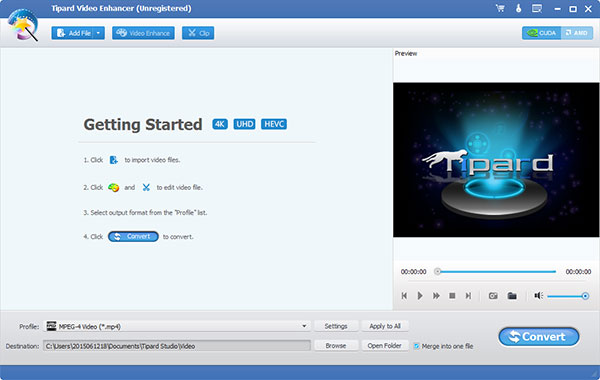Jump to previous item in preview
The width and height of the screenshot is (600, 380).
coord(404,296)
